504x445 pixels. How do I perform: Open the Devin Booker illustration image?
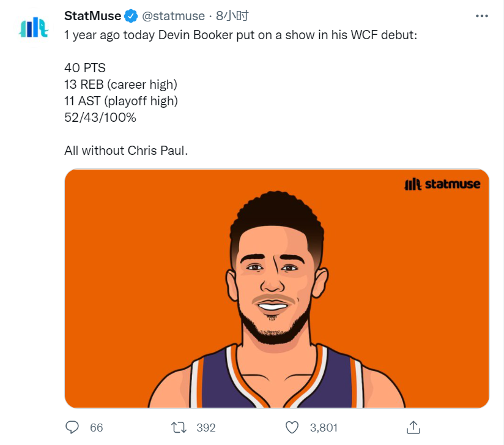[x=276, y=288]
